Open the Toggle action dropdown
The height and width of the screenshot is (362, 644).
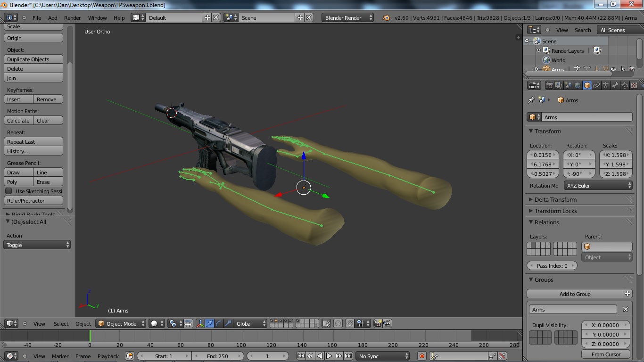click(x=37, y=245)
